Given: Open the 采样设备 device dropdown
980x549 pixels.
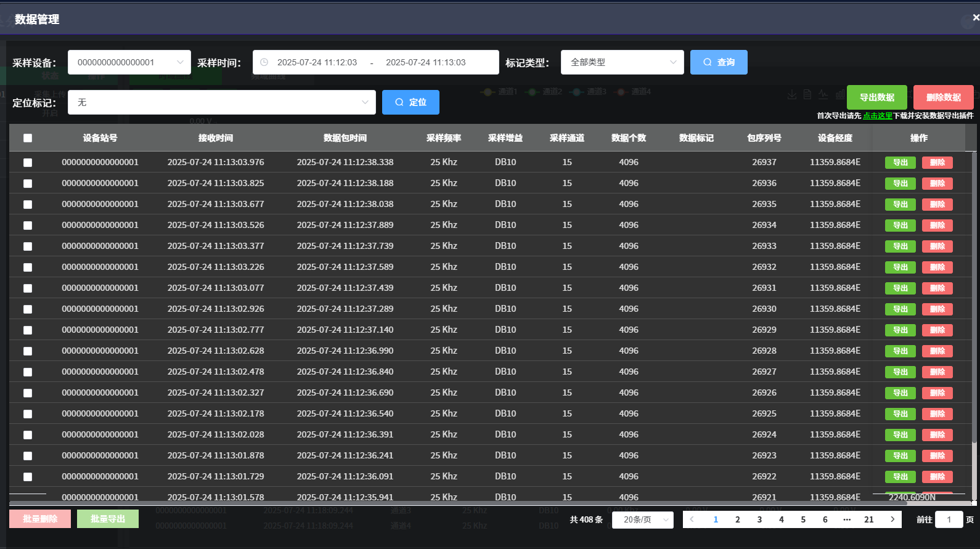Looking at the screenshot, I should (129, 62).
